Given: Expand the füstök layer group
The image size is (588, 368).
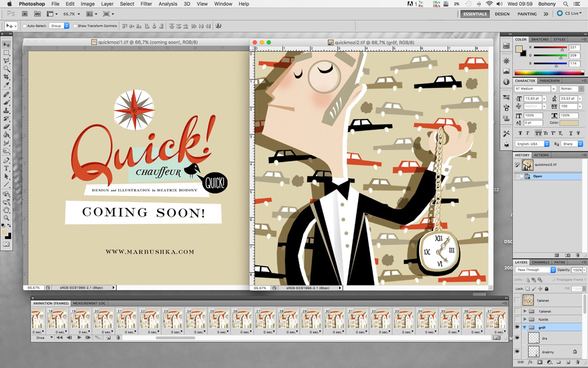Looking at the screenshot, I should (524, 319).
